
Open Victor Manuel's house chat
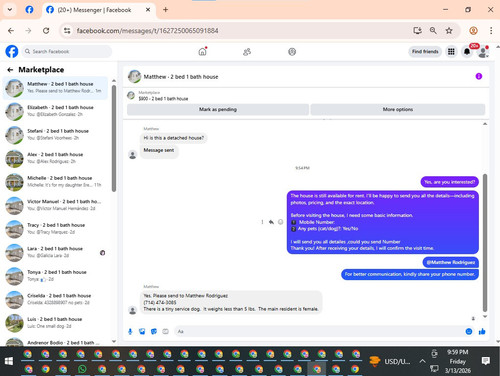tap(55, 205)
